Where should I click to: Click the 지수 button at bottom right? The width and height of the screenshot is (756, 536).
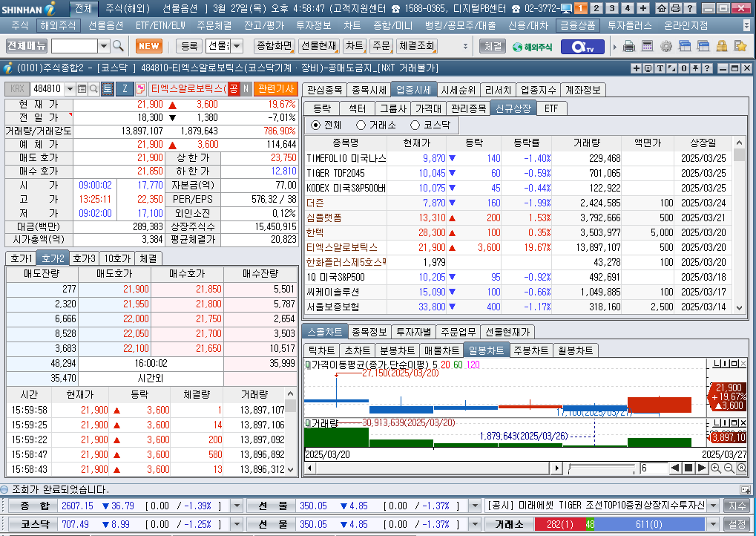(x=737, y=506)
